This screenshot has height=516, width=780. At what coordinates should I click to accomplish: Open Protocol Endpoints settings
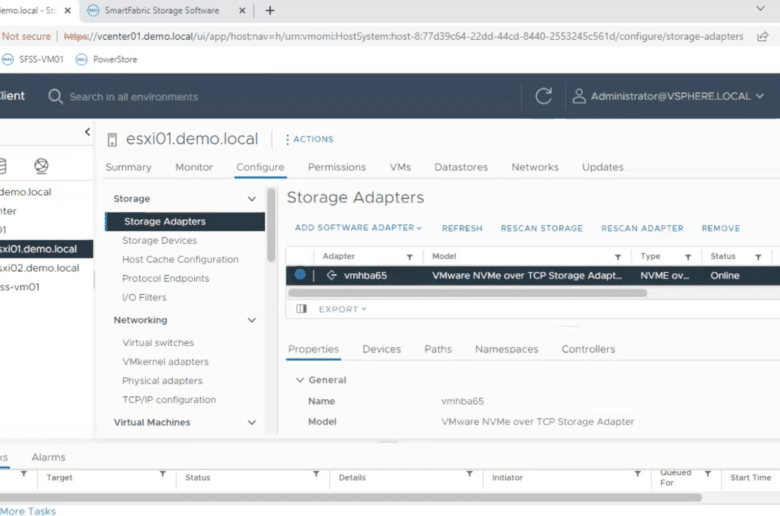click(x=166, y=278)
